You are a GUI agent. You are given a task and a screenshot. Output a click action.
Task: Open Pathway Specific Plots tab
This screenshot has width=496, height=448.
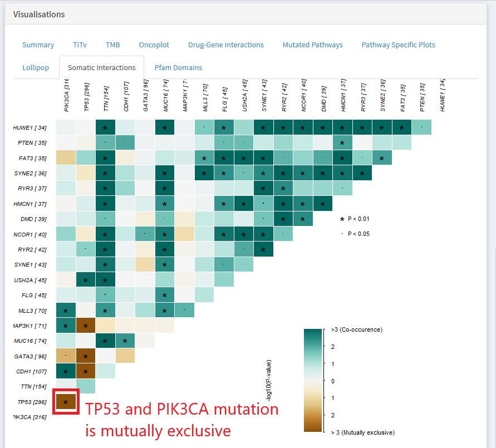point(398,45)
